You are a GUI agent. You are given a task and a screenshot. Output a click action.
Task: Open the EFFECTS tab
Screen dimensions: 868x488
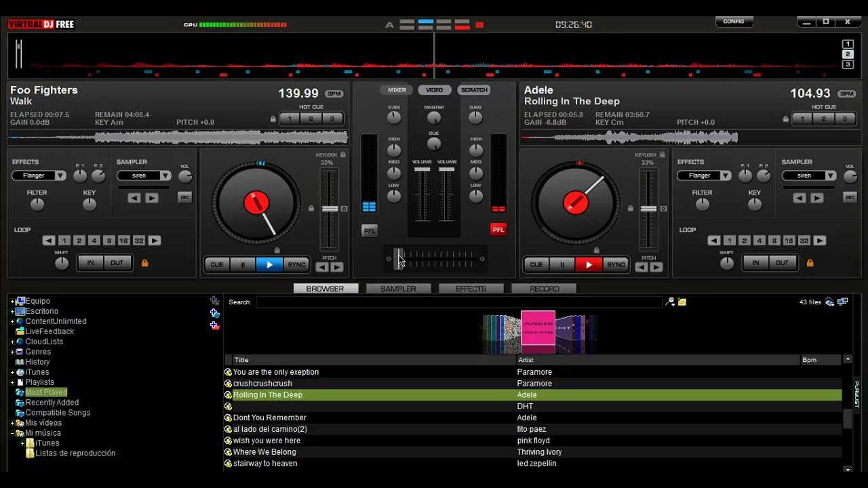(x=471, y=289)
